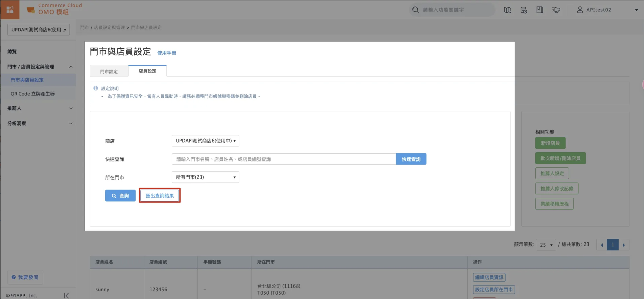The image size is (644, 299).
Task: Click the search magnifier icon in header
Action: pyautogui.click(x=415, y=10)
